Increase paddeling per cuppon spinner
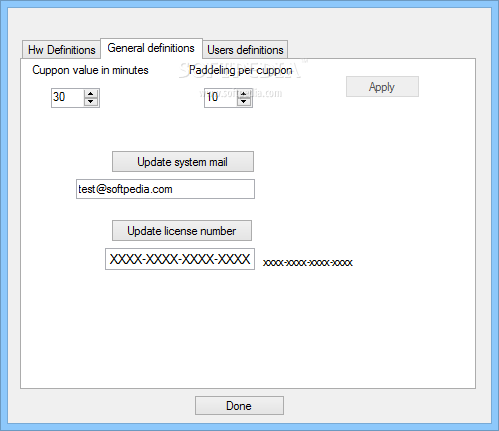 click(244, 93)
